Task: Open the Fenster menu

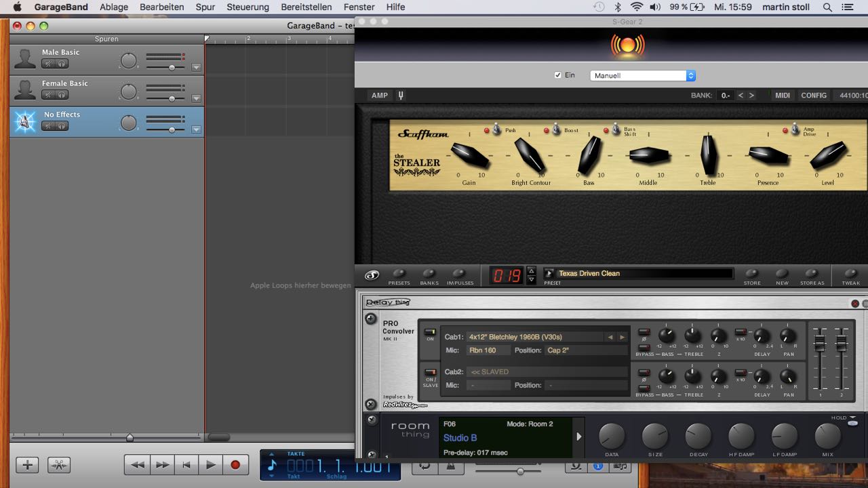Action: tap(359, 7)
